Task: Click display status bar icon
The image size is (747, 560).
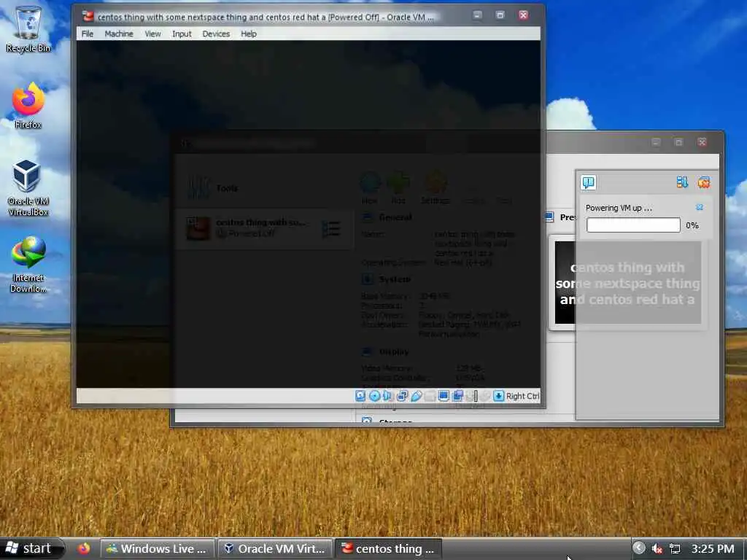Action: pos(444,396)
